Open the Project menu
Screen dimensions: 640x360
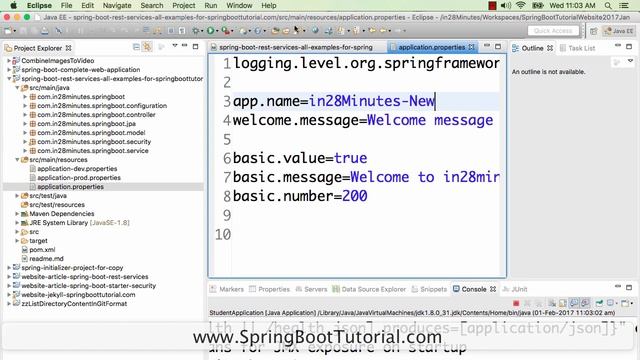(x=184, y=6)
